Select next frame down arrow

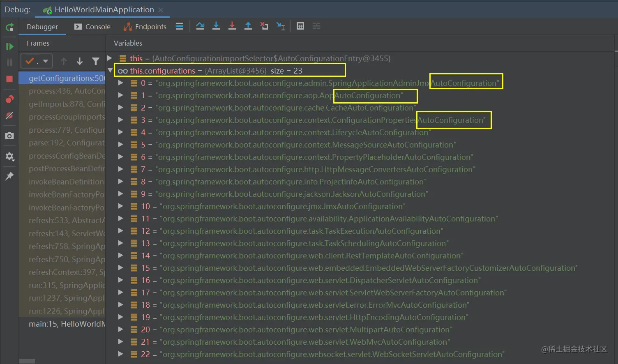(x=80, y=62)
